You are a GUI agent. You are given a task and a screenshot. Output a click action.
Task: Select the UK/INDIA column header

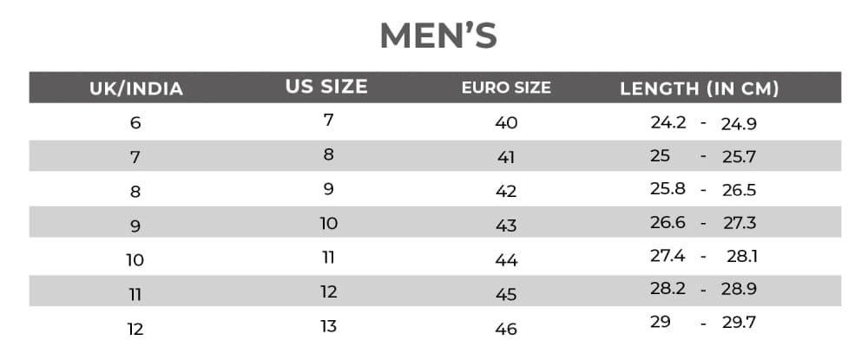[x=136, y=88]
